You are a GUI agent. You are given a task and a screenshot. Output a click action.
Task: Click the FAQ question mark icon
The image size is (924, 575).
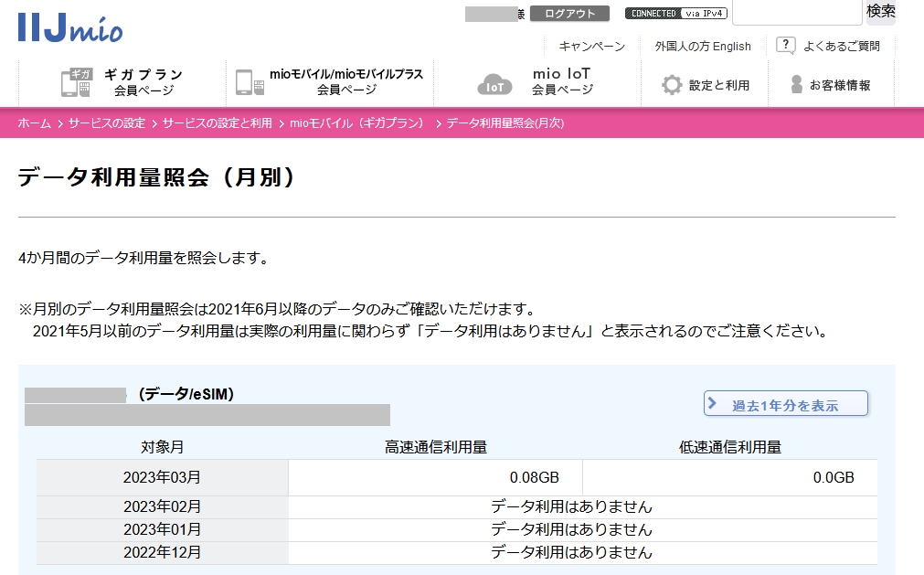coord(785,46)
